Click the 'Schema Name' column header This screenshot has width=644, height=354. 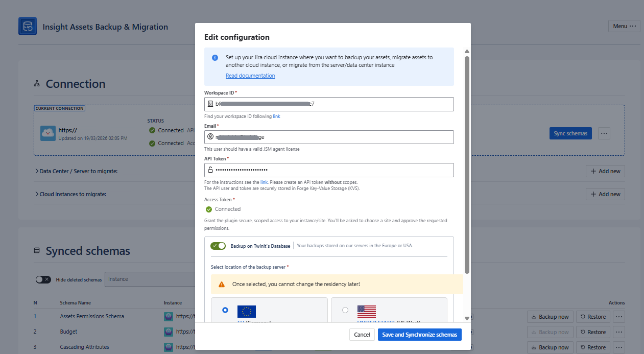(75, 303)
